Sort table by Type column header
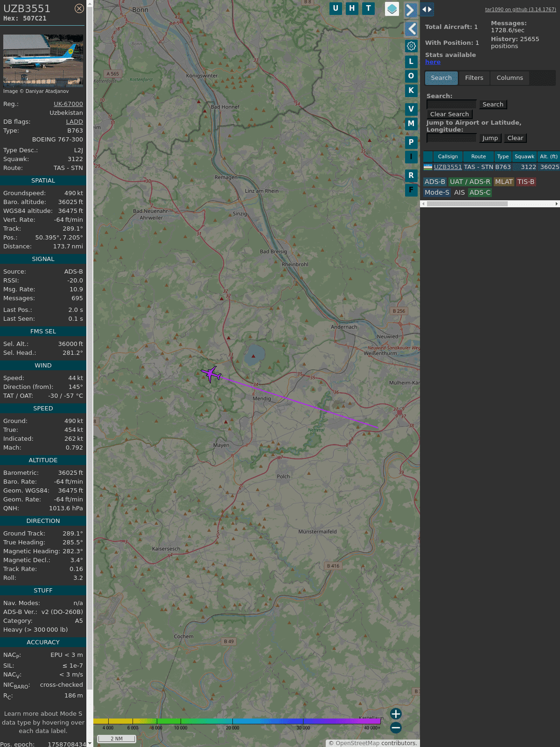560x747 pixels. click(x=503, y=156)
